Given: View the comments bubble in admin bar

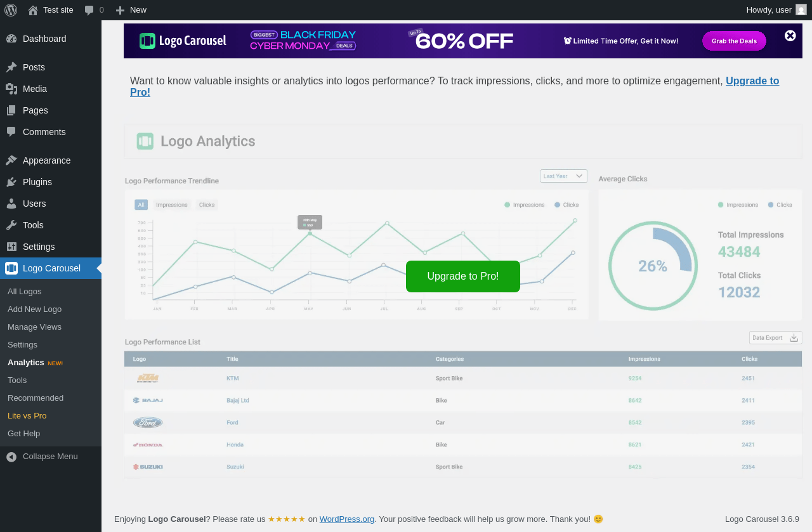Looking at the screenshot, I should [94, 10].
